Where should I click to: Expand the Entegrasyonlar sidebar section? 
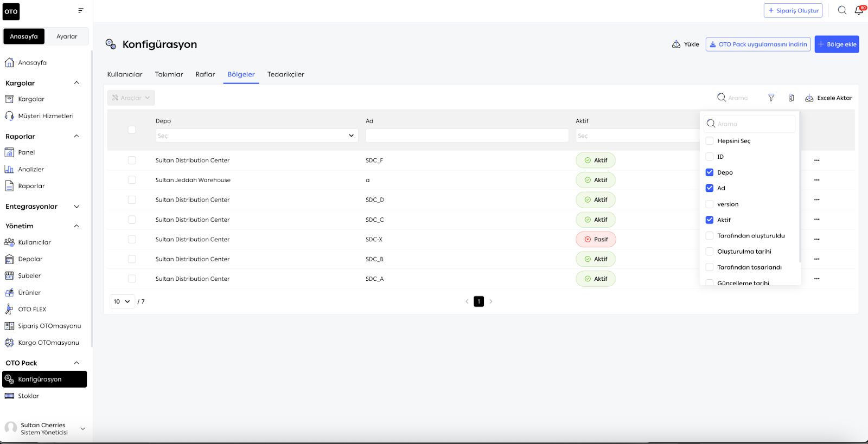tap(76, 207)
